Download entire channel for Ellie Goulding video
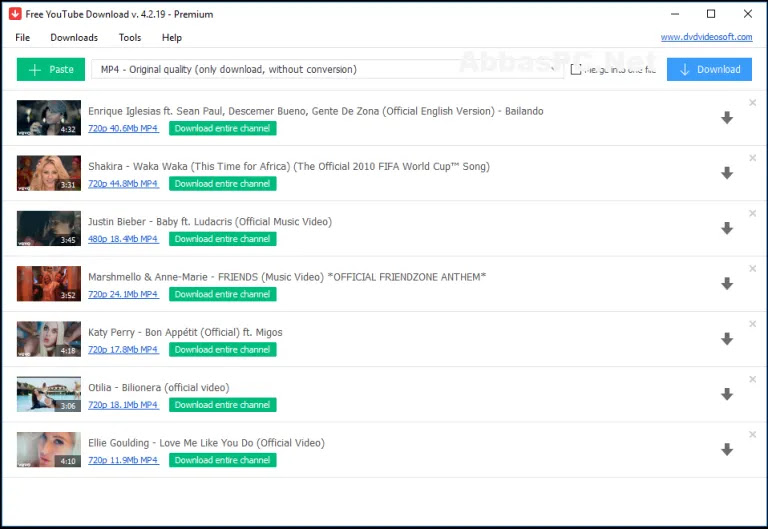 [223, 460]
